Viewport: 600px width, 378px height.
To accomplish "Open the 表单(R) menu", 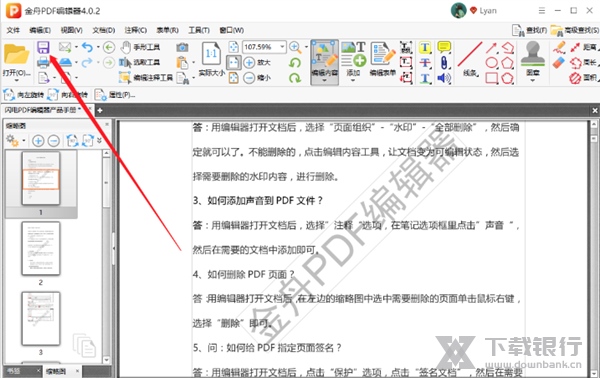I will (x=167, y=30).
